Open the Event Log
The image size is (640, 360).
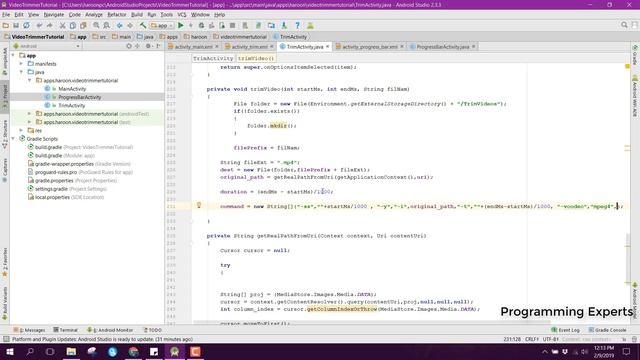(x=566, y=330)
